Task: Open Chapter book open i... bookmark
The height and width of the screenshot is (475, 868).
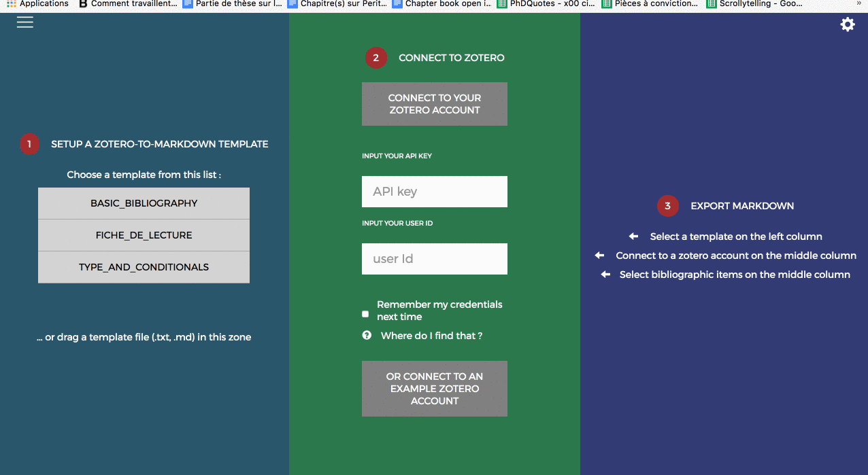Action: [441, 3]
